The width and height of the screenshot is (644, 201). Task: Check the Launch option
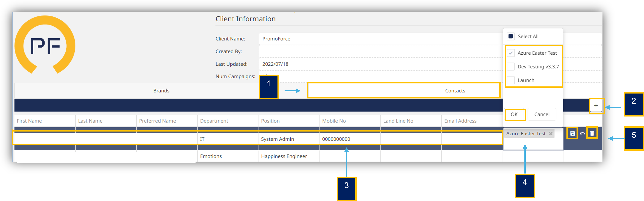pos(511,80)
